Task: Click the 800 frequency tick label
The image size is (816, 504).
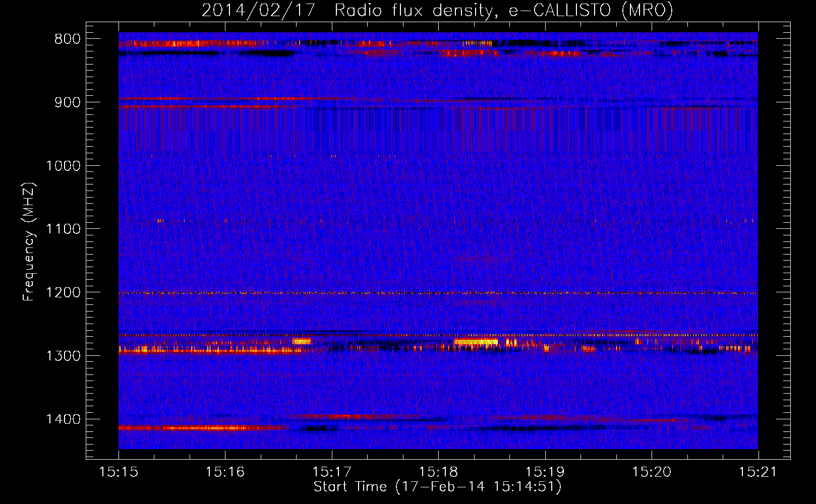Action: click(68, 39)
